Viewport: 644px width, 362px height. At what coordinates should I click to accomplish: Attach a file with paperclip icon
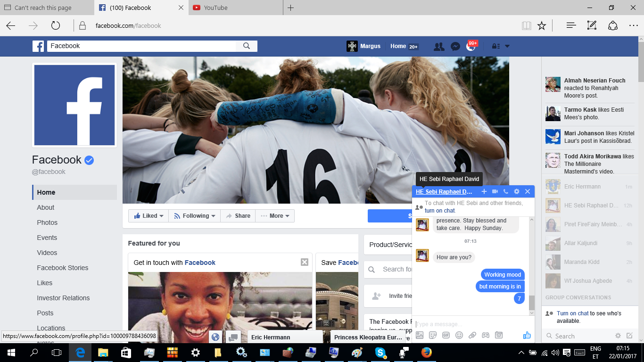coord(472,335)
